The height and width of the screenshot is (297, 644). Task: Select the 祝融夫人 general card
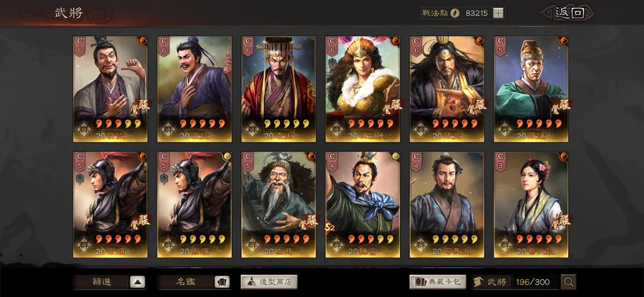[363, 89]
